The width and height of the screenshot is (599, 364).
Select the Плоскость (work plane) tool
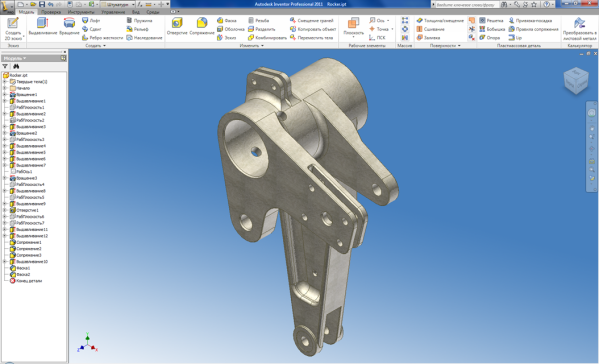(353, 28)
